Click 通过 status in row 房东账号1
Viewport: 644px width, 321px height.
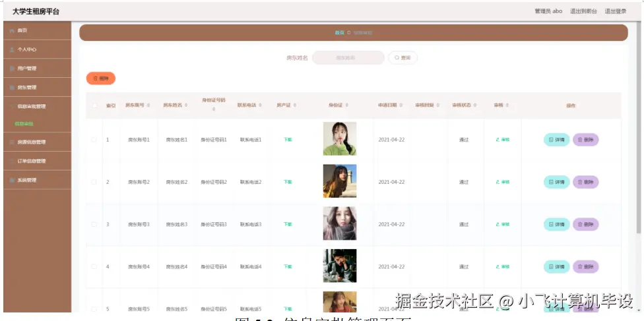point(464,140)
